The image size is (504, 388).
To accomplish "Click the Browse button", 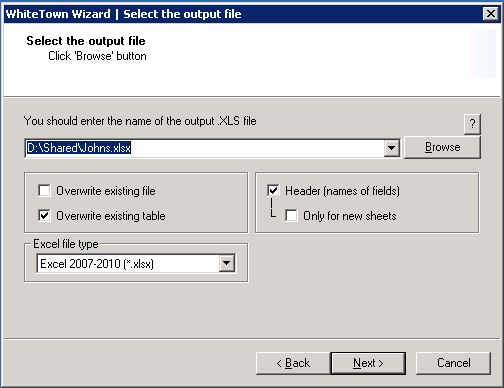I will click(x=442, y=147).
